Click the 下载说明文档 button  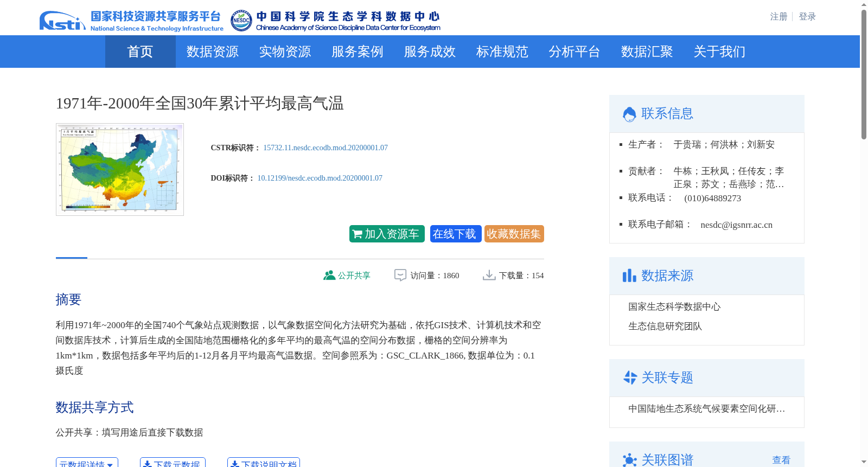(x=264, y=463)
